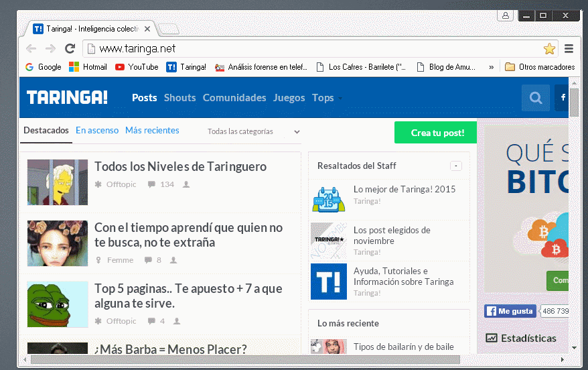Viewport: 588px width, 370px height.
Task: Switch to Más recientes tab
Action: point(152,131)
